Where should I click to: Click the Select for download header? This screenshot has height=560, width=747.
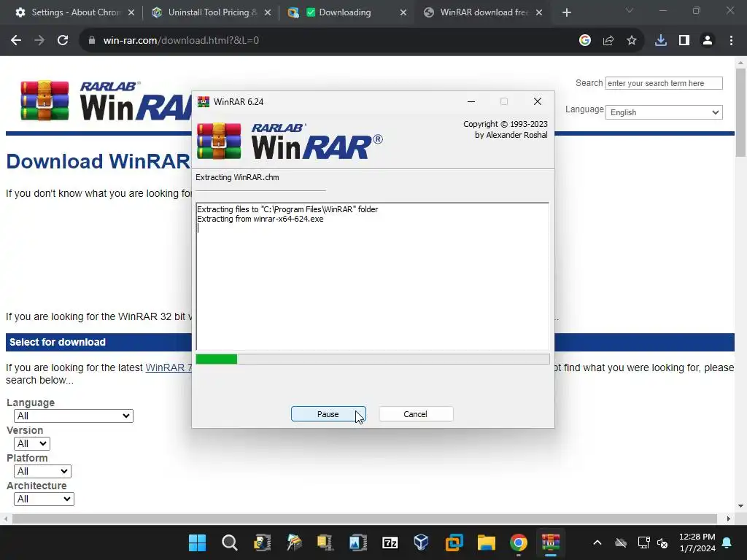pyautogui.click(x=58, y=342)
